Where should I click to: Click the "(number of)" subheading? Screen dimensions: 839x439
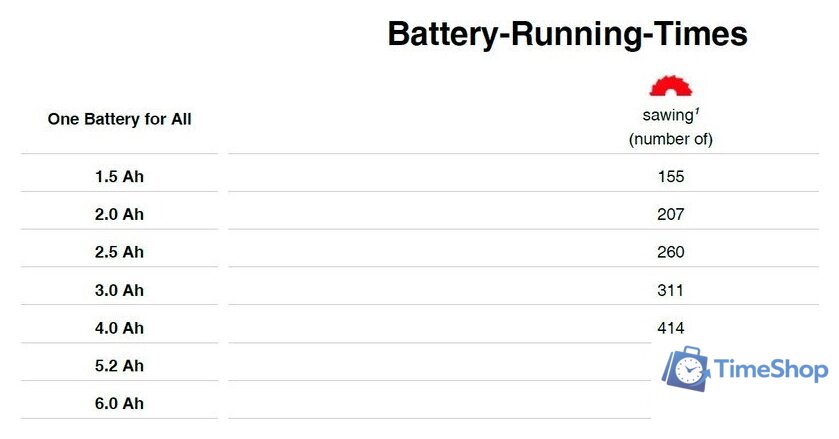point(670,139)
